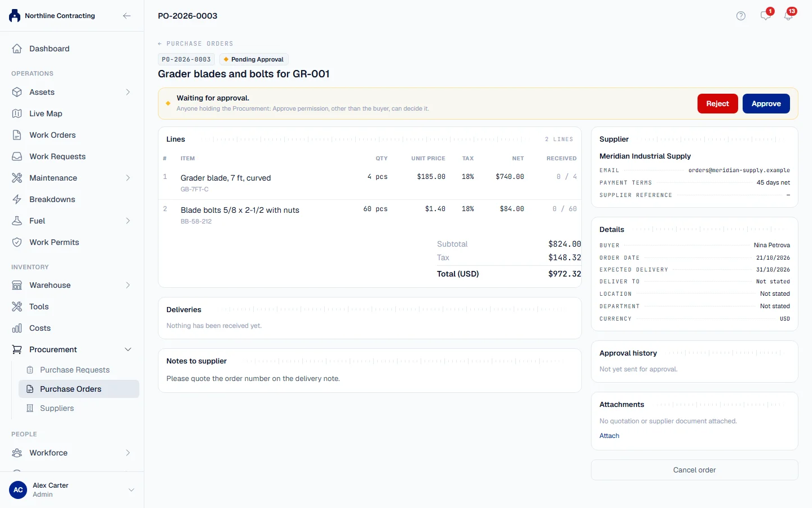Click the Costs bar chart icon
The image size is (812, 508).
click(17, 328)
